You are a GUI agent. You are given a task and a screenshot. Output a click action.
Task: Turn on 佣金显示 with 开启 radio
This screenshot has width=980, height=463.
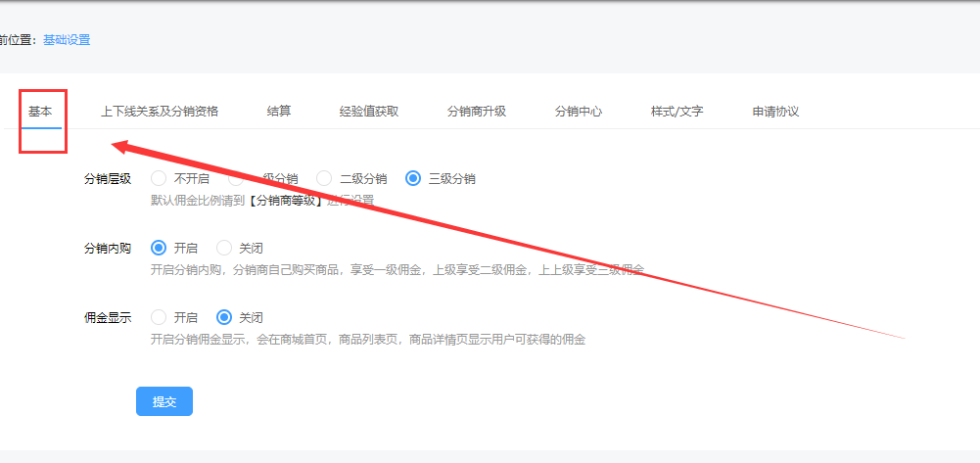pos(159,317)
